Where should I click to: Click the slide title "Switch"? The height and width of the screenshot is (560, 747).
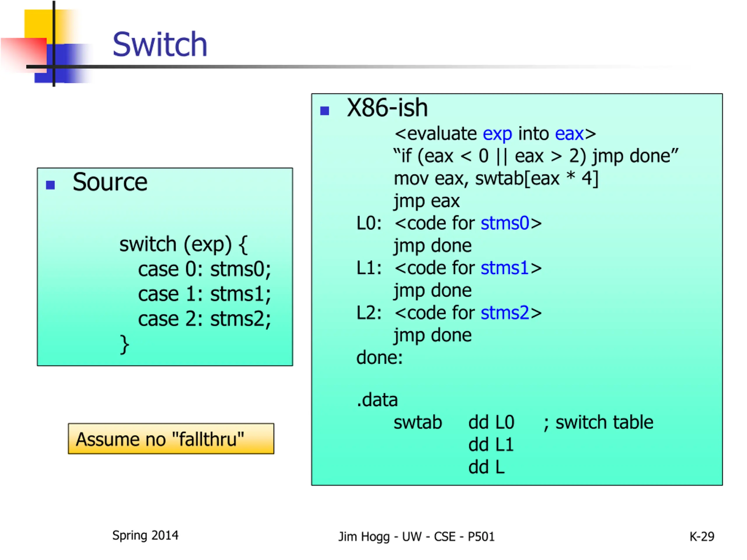pos(160,44)
